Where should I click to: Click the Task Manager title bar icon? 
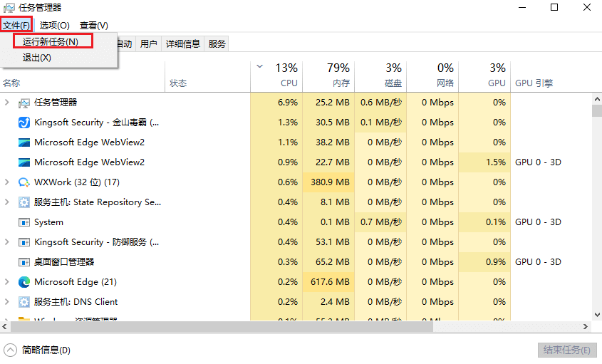pos(9,7)
